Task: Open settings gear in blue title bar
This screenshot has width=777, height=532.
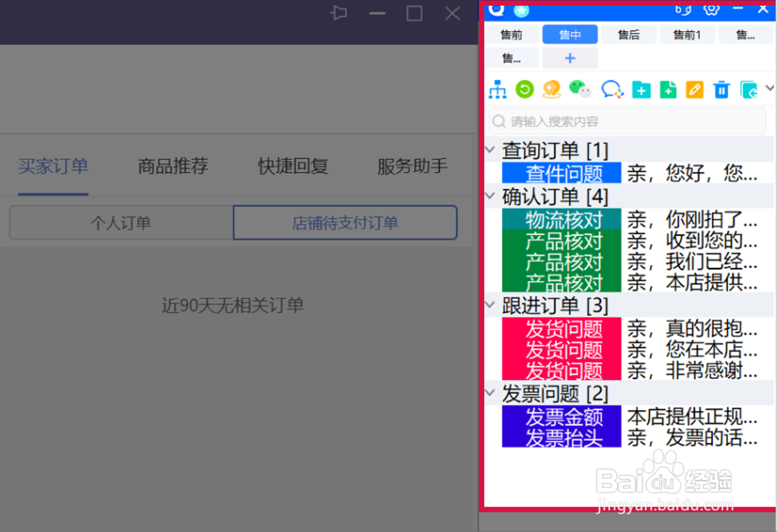Action: click(711, 9)
